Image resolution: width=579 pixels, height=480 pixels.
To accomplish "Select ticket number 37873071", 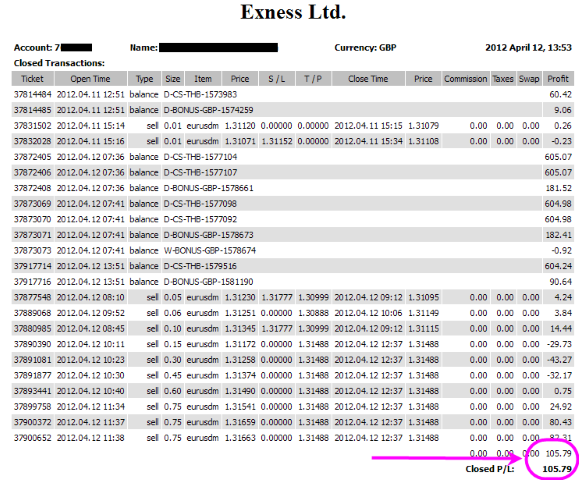I will [x=32, y=235].
